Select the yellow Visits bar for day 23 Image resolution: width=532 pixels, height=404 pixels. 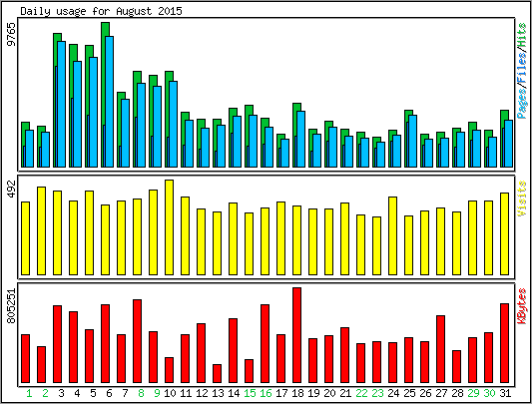tap(376, 246)
